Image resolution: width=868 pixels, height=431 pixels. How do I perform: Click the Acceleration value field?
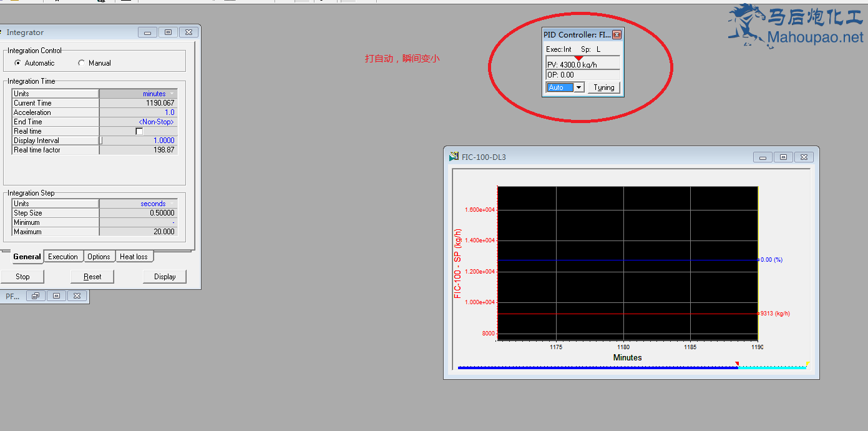pos(138,112)
